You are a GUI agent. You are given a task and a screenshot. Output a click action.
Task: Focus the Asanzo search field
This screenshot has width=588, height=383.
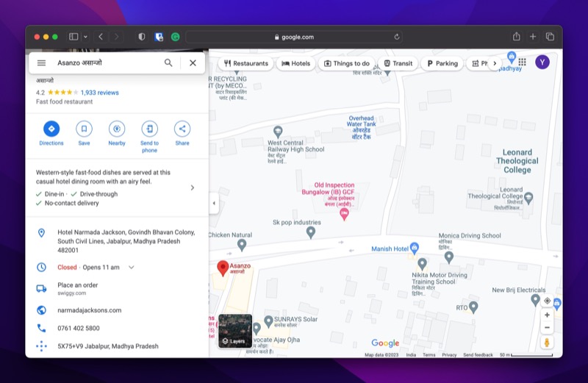[107, 63]
